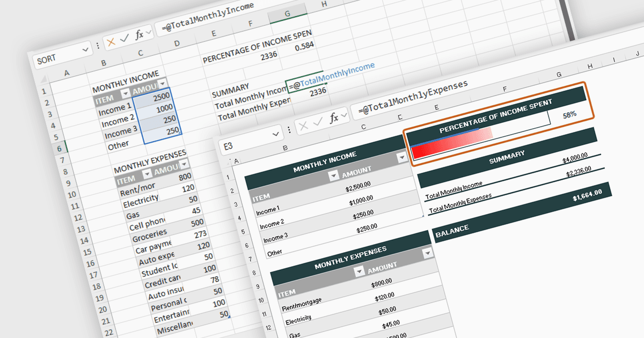
Task: Click 'Total Monthly Income' label in front window
Action: click(453, 190)
